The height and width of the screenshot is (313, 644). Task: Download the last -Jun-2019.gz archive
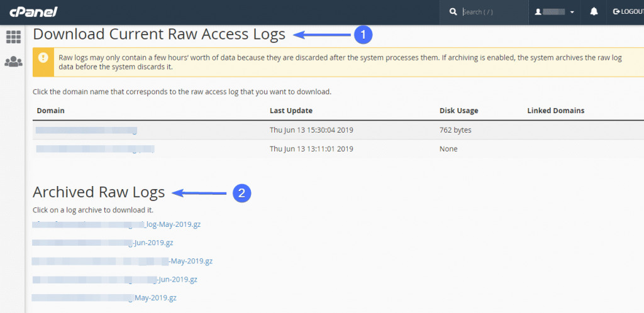click(115, 279)
